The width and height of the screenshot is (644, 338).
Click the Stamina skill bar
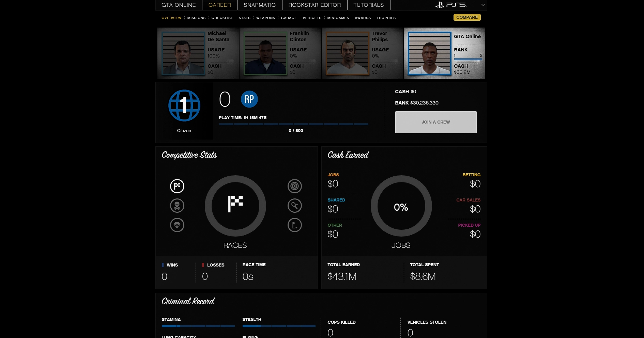pyautogui.click(x=198, y=326)
